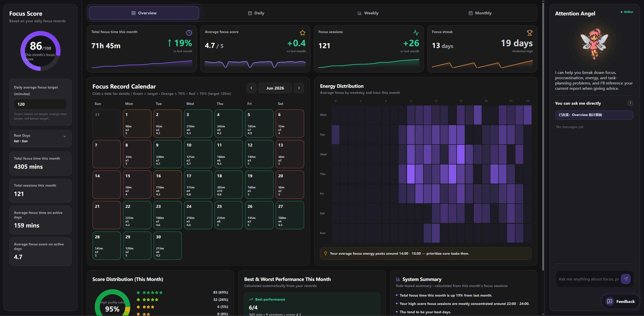Click the lightbulb icon in energy peak tip
Viewport: 644px width, 316px height.
[x=326, y=253]
